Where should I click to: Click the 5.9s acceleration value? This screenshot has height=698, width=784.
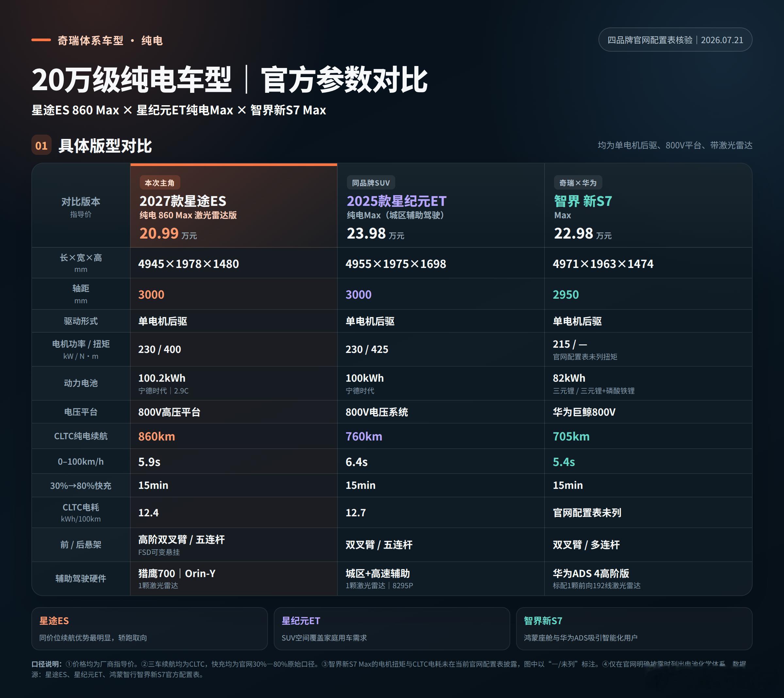tap(149, 462)
